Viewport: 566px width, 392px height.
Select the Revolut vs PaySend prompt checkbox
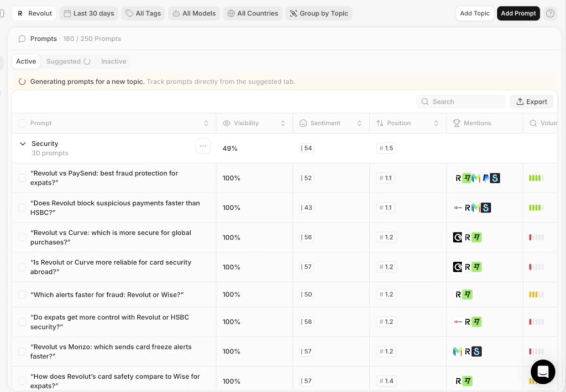point(22,178)
